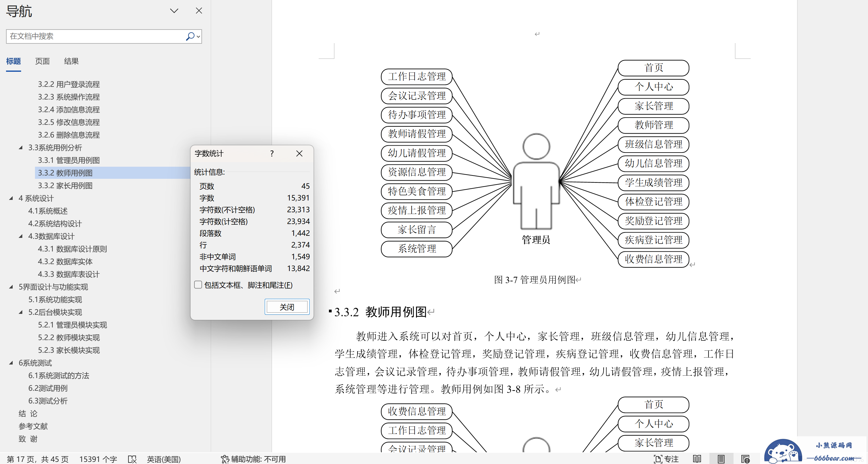Screen dimensions: 868x464
Task: Close the navigation pane
Action: 199,11
